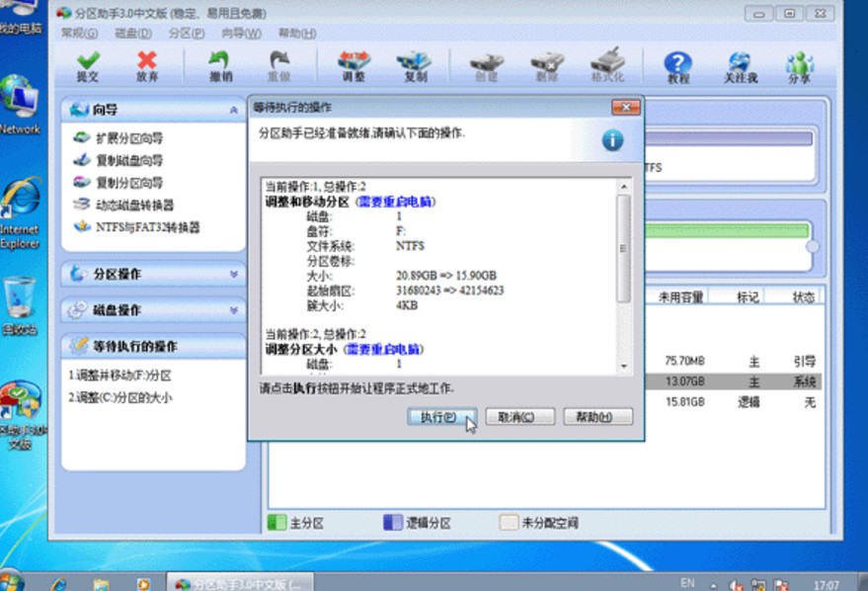Click the 格式化 (Format) toolbar icon
This screenshot has height=591, width=868.
pos(607,66)
